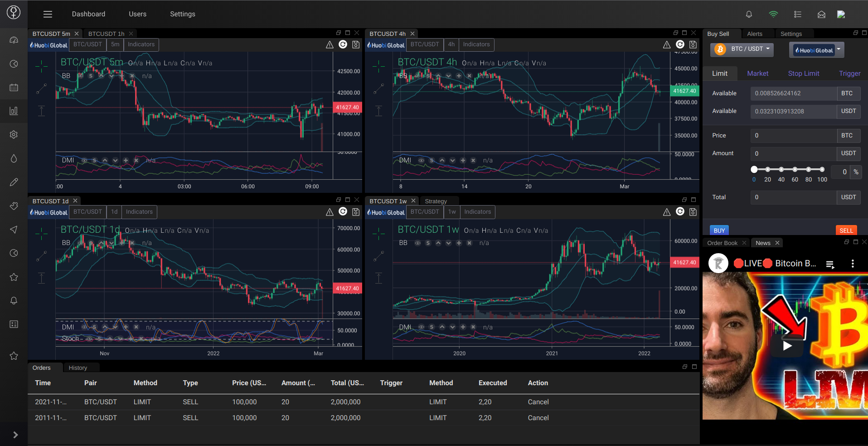Screen dimensions: 868x446
Task: Select the Market order tab
Action: pyautogui.click(x=757, y=74)
